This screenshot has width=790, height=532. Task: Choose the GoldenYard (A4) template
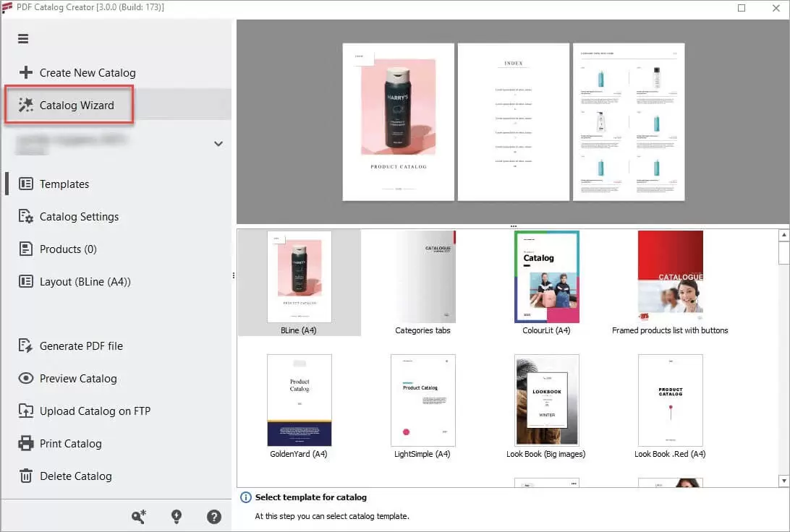(299, 400)
